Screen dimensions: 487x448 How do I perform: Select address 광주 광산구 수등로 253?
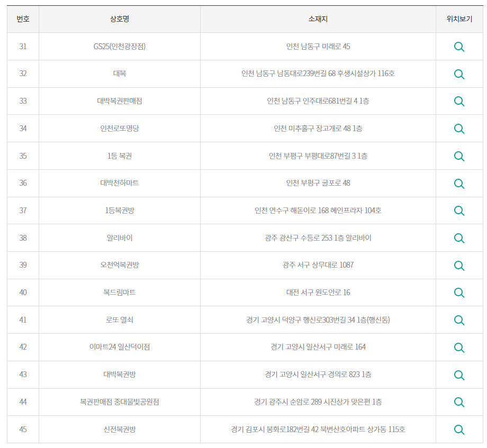[x=299, y=237]
